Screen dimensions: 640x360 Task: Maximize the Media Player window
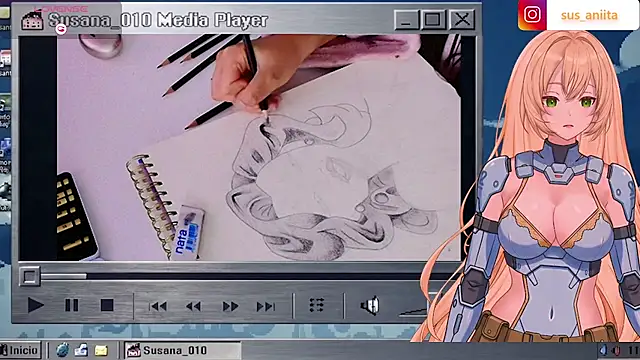pyautogui.click(x=433, y=19)
